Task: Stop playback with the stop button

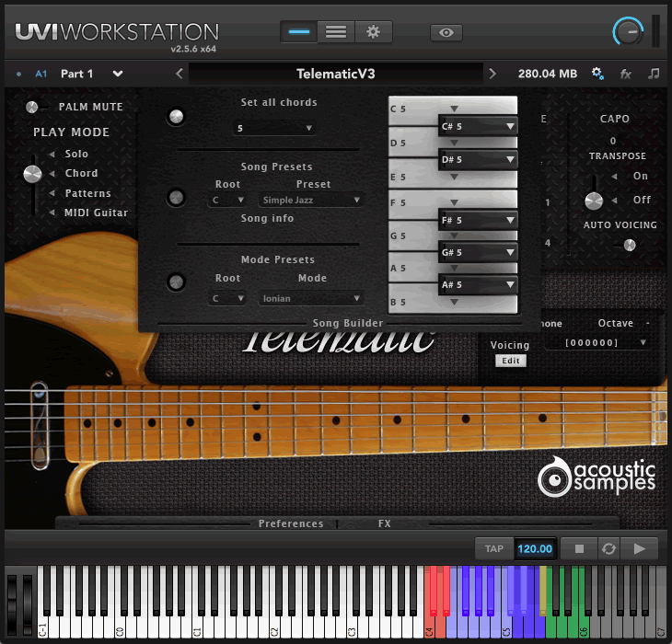Action: tap(579, 548)
